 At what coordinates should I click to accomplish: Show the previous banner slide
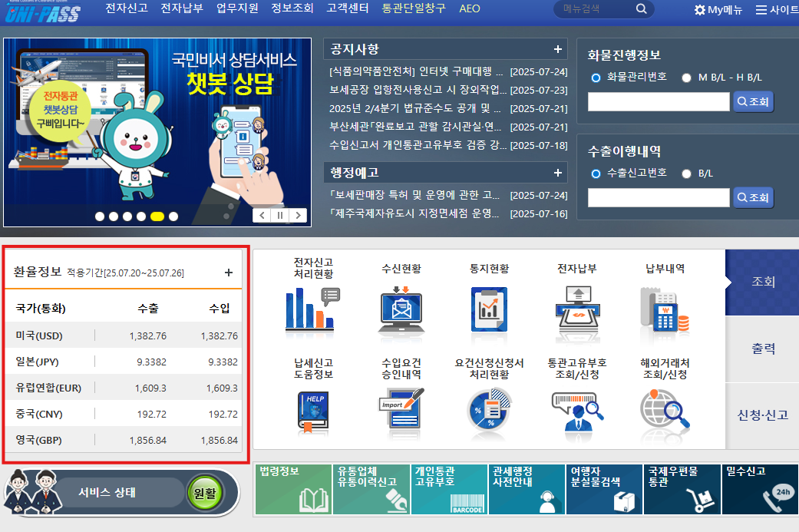(x=262, y=215)
